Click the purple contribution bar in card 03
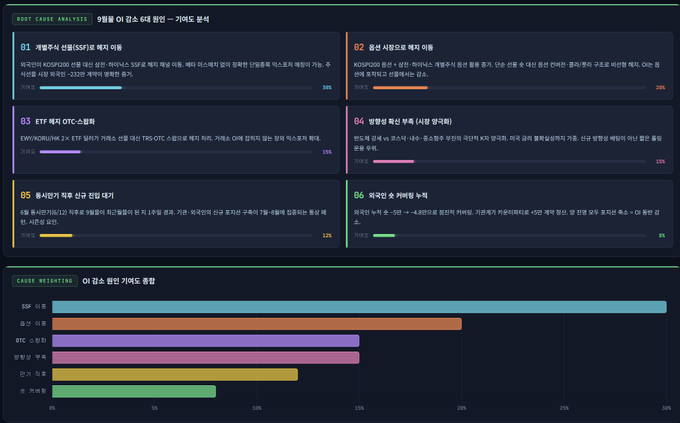 (x=60, y=152)
